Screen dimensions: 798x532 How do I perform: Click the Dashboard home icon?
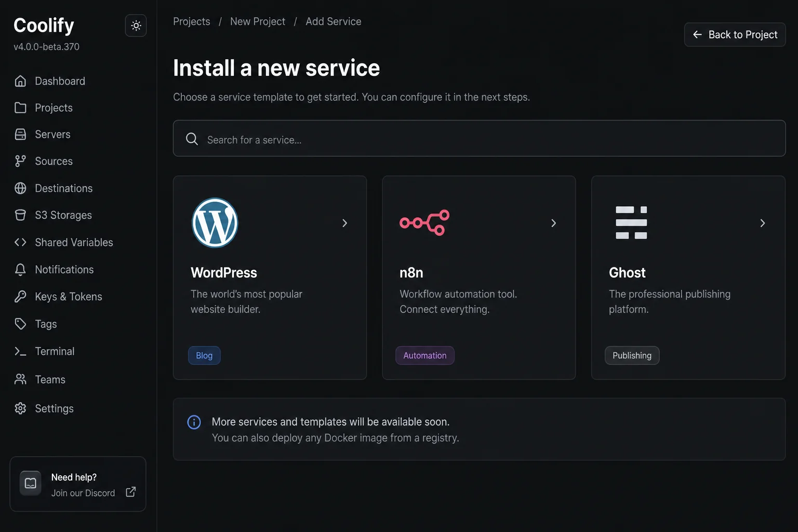(20, 81)
